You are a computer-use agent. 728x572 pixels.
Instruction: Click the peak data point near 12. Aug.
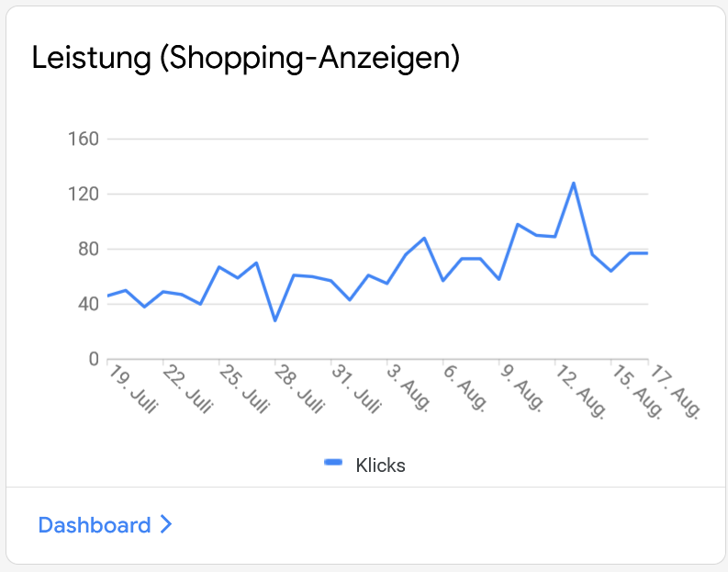coord(574,184)
